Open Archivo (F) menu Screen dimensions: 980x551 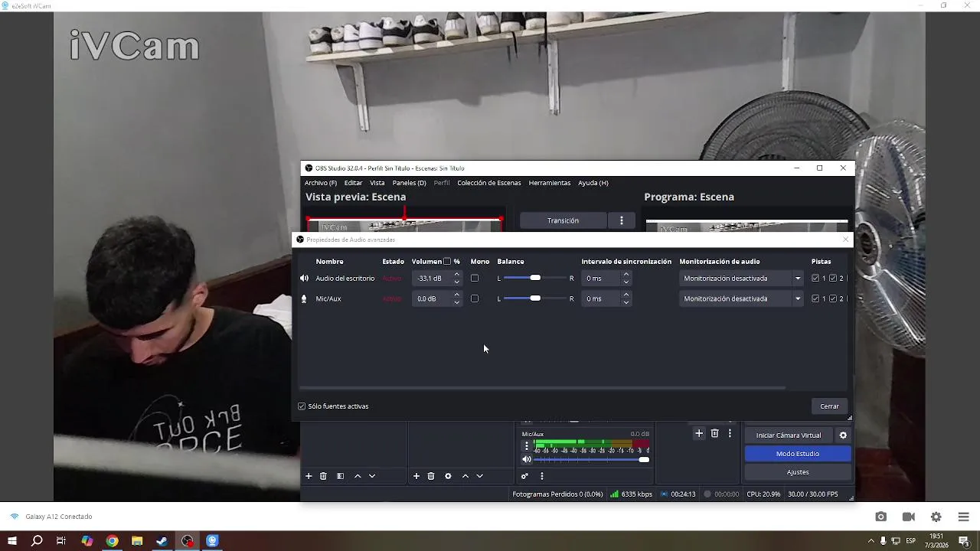(321, 183)
